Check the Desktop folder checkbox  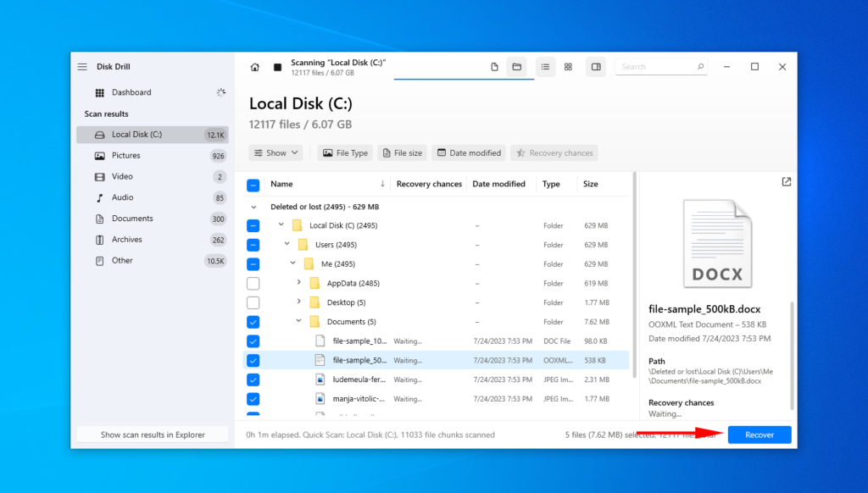[x=253, y=302]
